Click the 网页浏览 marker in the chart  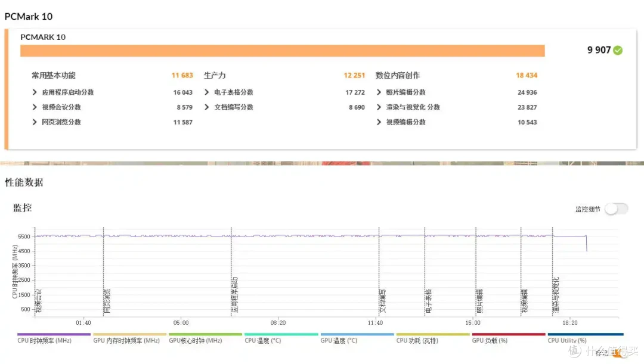pos(107,301)
